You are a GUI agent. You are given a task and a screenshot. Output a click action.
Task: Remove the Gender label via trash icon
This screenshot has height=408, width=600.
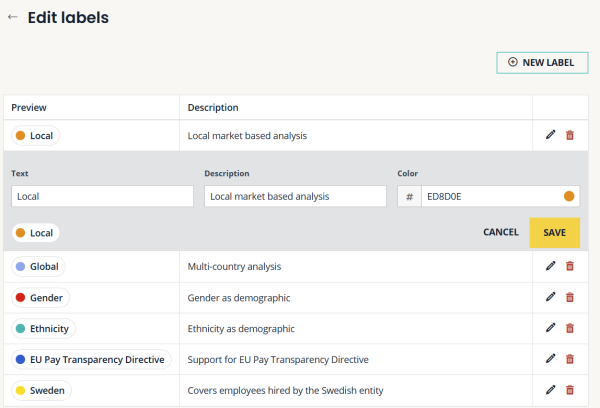570,297
